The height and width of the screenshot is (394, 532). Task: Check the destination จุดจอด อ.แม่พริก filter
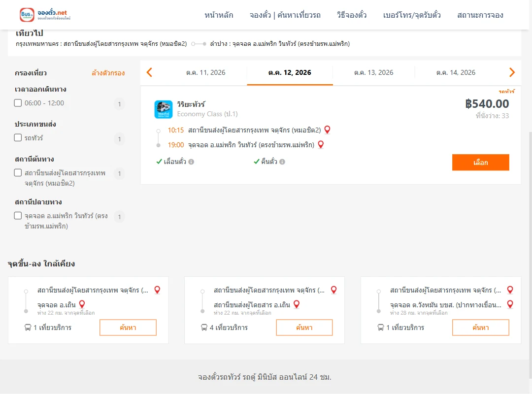[18, 216]
